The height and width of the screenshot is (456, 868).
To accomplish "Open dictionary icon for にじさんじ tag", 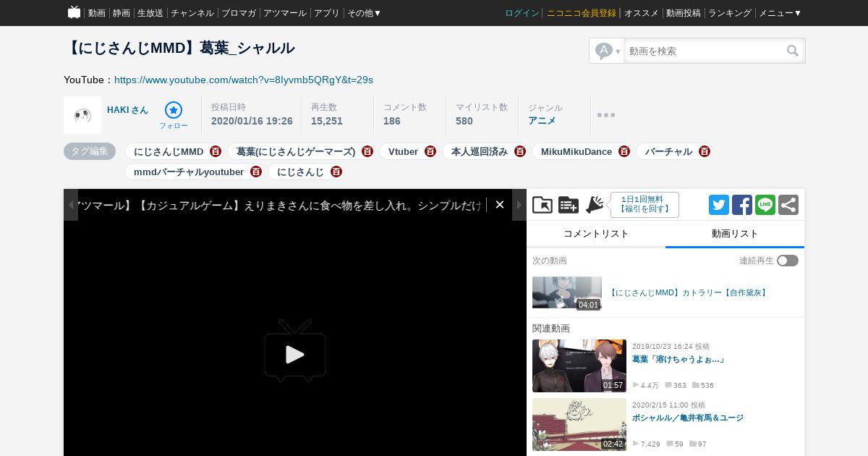I will tap(336, 172).
